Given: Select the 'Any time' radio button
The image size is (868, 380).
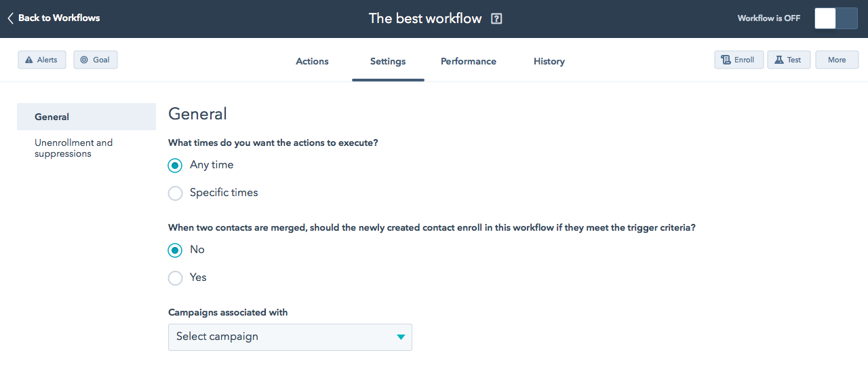Looking at the screenshot, I should coord(175,166).
